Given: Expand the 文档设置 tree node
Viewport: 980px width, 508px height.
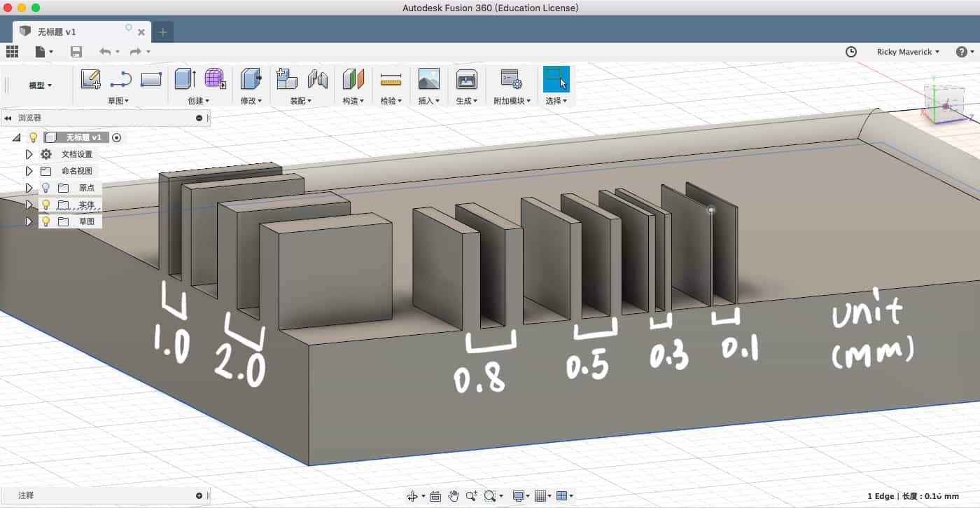Looking at the screenshot, I should [29, 154].
